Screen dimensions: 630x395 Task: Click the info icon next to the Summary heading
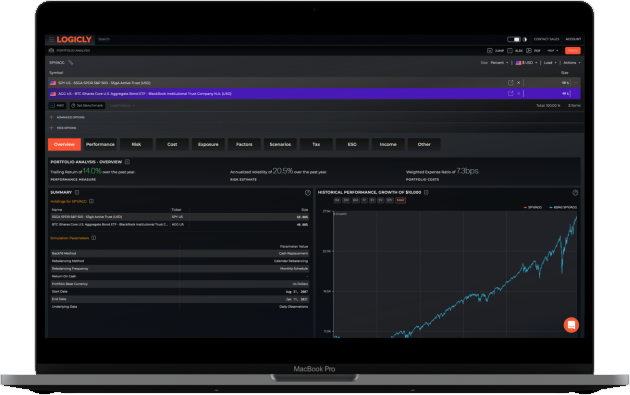77,192
